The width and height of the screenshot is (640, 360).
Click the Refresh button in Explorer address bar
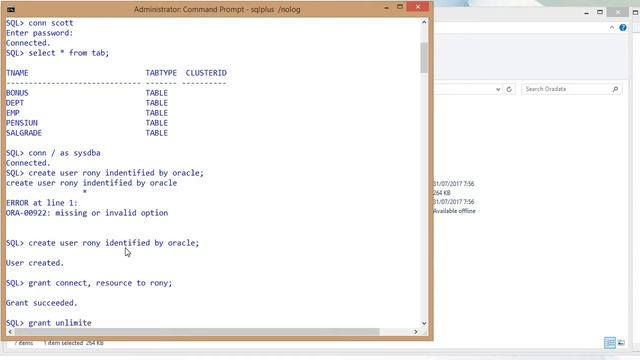coord(509,89)
